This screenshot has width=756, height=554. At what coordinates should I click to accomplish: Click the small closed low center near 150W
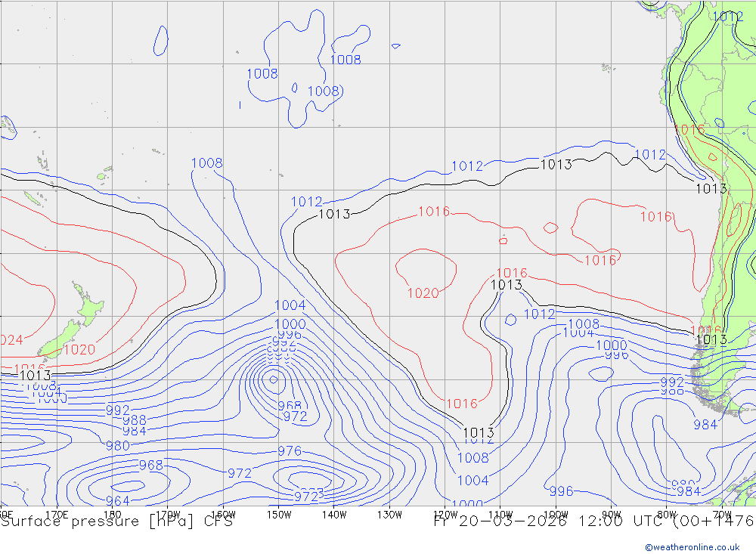pos(274,380)
